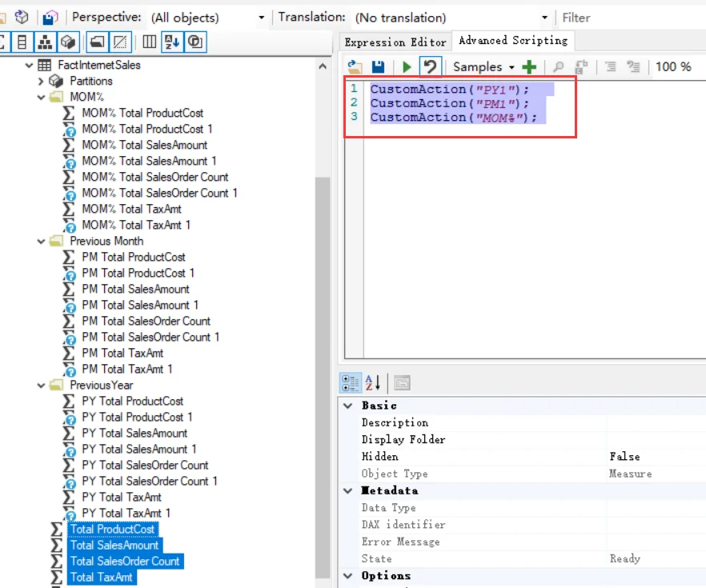Toggle the show hidden objects button
This screenshot has width=706, height=588.
120,42
